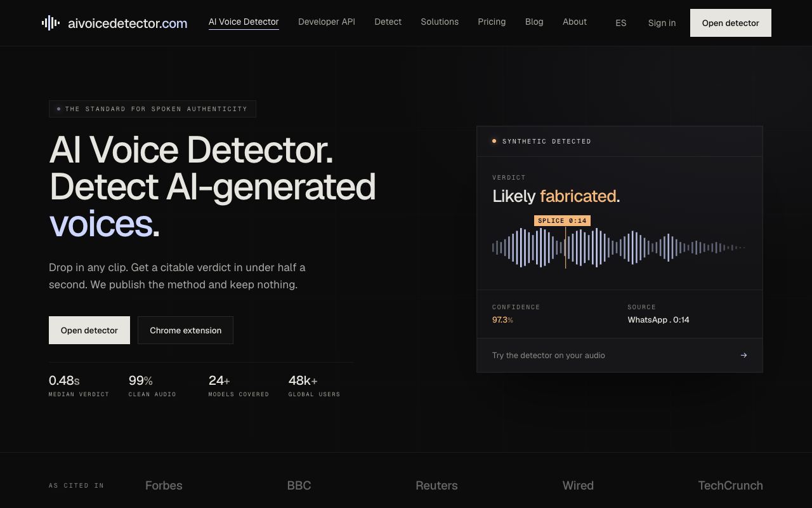Click the Sign in link
The image size is (812, 508).
coord(662,23)
